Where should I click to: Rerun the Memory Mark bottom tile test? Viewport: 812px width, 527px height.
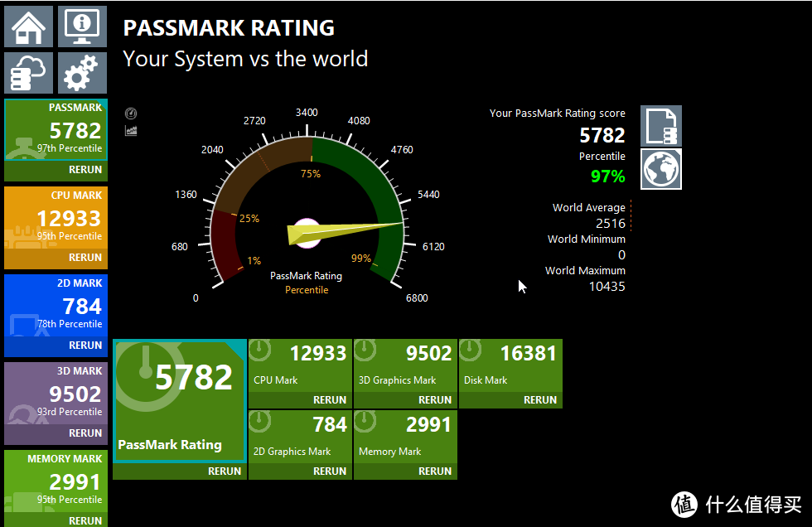pos(434,471)
